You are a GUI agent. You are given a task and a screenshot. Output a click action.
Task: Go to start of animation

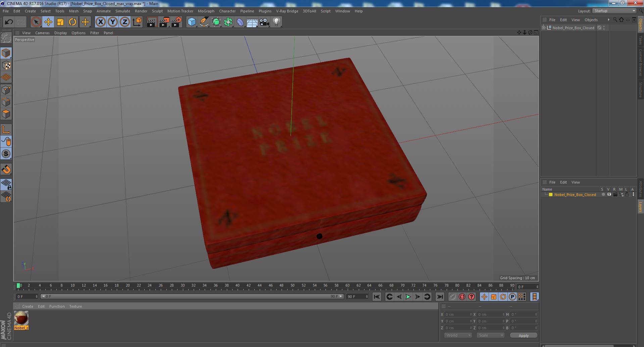pyautogui.click(x=377, y=297)
